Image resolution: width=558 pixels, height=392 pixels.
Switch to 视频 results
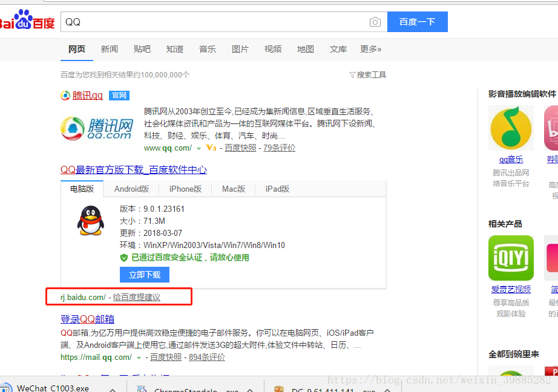[273, 49]
